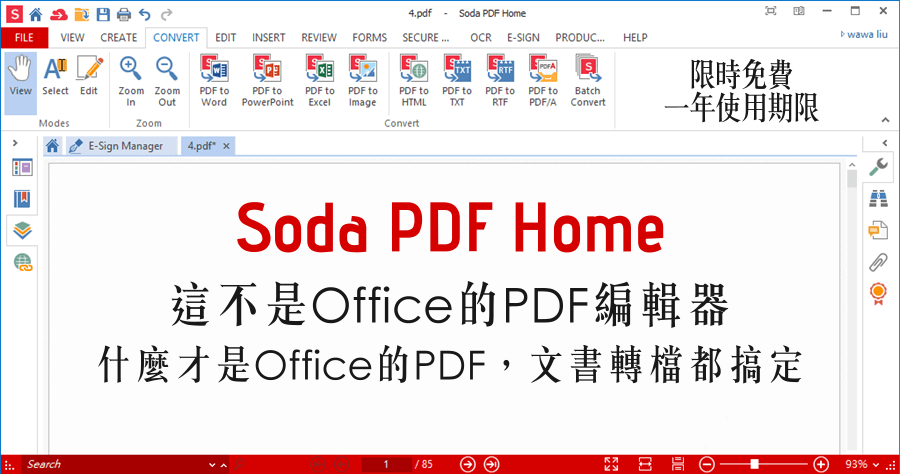The image size is (900, 474).
Task: Open attachments paperclip panel
Action: (x=878, y=262)
